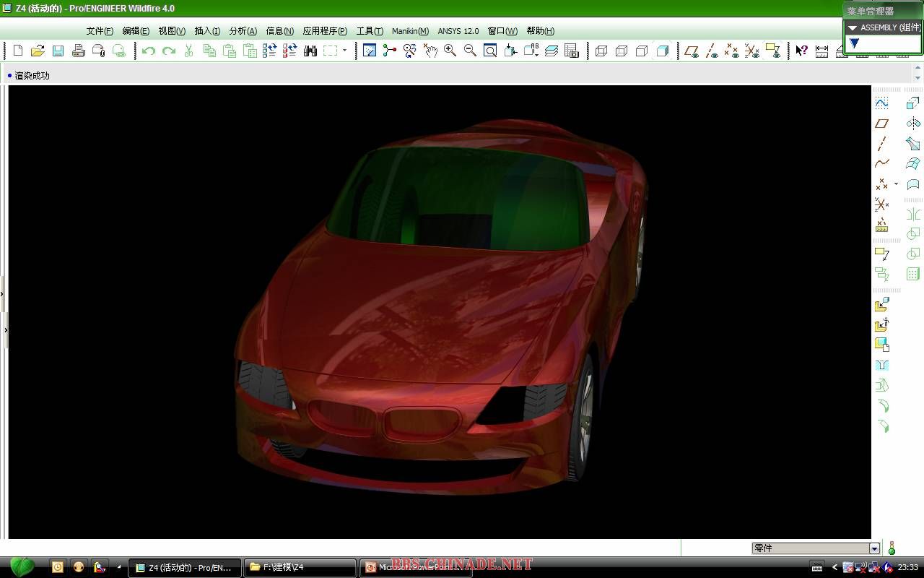
Task: Refit the model to the screen
Action: (490, 51)
